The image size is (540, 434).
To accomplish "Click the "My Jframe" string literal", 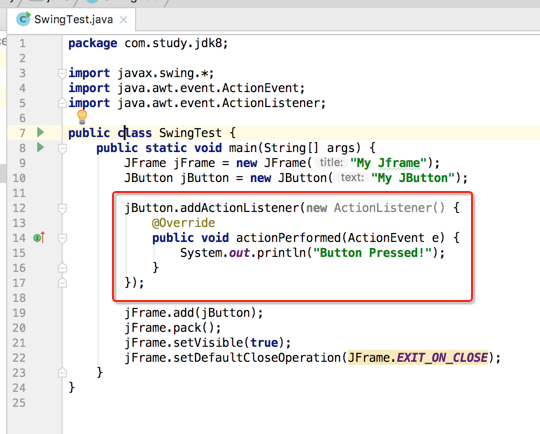I will click(x=388, y=163).
